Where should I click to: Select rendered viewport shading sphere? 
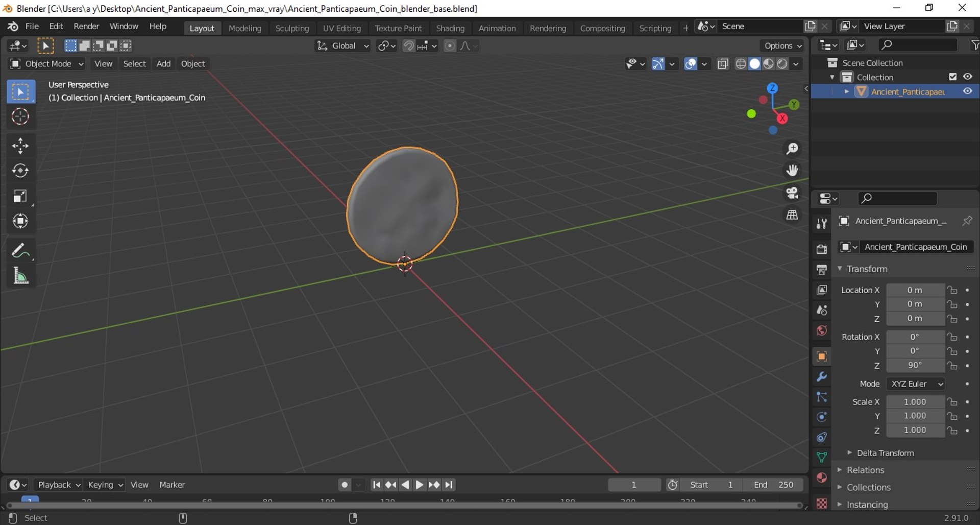782,64
